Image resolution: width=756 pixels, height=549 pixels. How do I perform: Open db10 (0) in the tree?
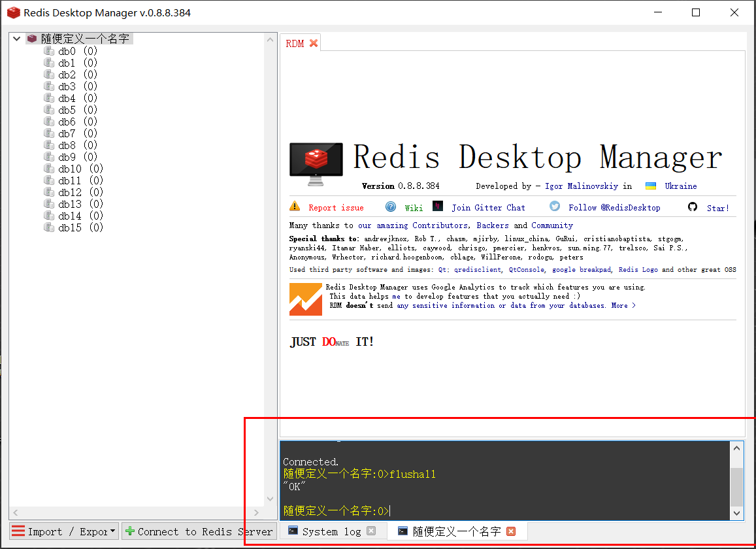80,169
